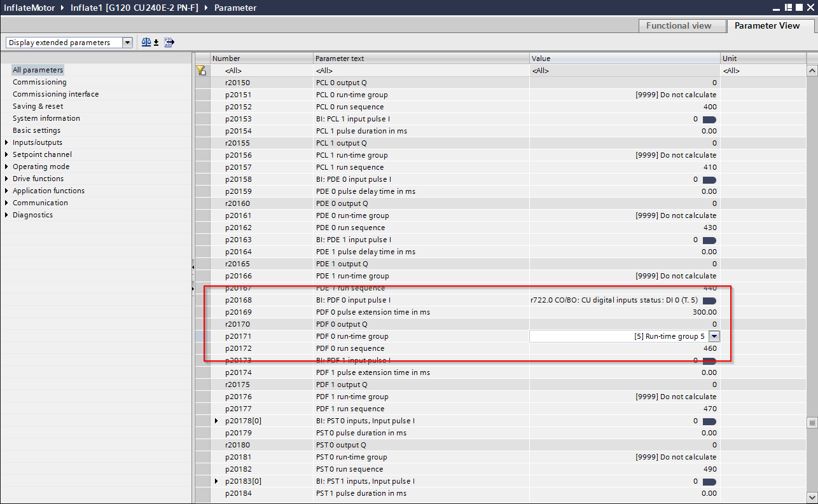
Task: Open the Commissioning interface entry
Action: click(56, 94)
